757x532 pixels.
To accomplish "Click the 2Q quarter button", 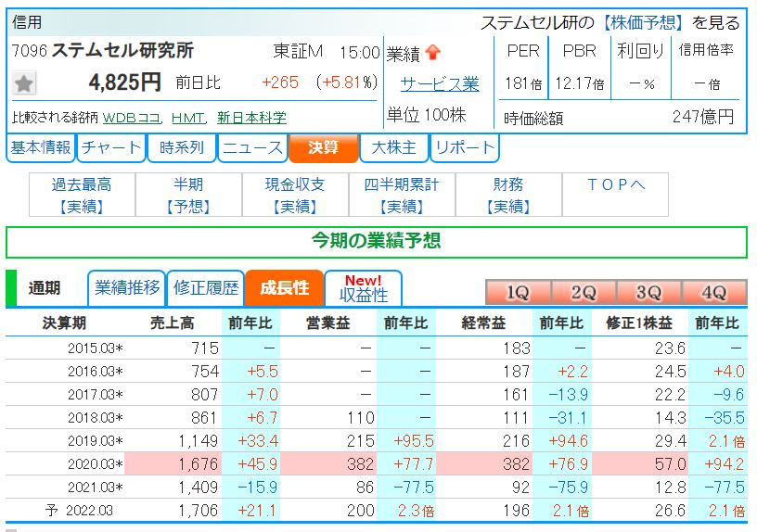I will pos(584,292).
